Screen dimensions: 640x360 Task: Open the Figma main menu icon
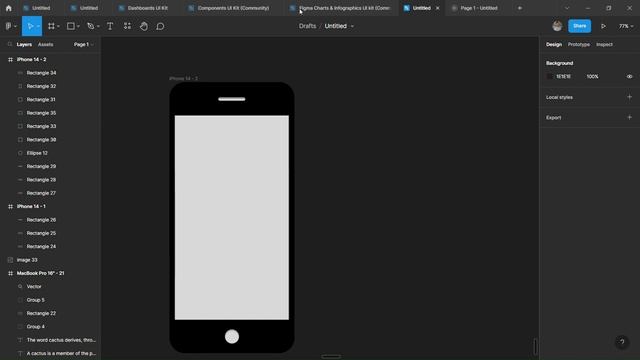click(9, 26)
